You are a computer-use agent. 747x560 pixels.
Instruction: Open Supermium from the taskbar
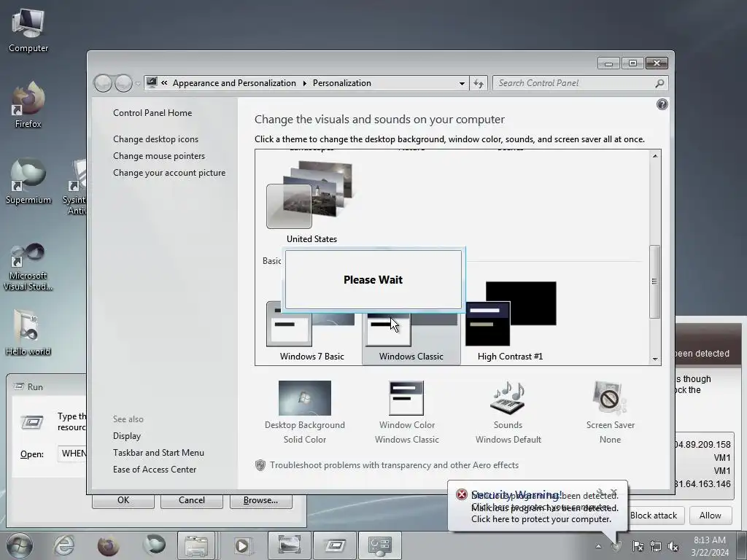(154, 545)
